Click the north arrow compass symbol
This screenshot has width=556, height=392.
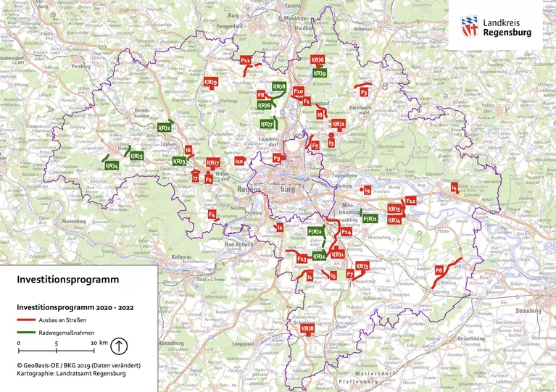pyautogui.click(x=119, y=346)
